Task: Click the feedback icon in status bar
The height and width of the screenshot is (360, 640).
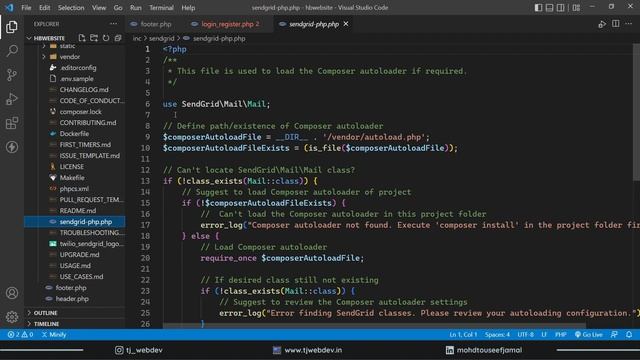Action: coord(614,335)
